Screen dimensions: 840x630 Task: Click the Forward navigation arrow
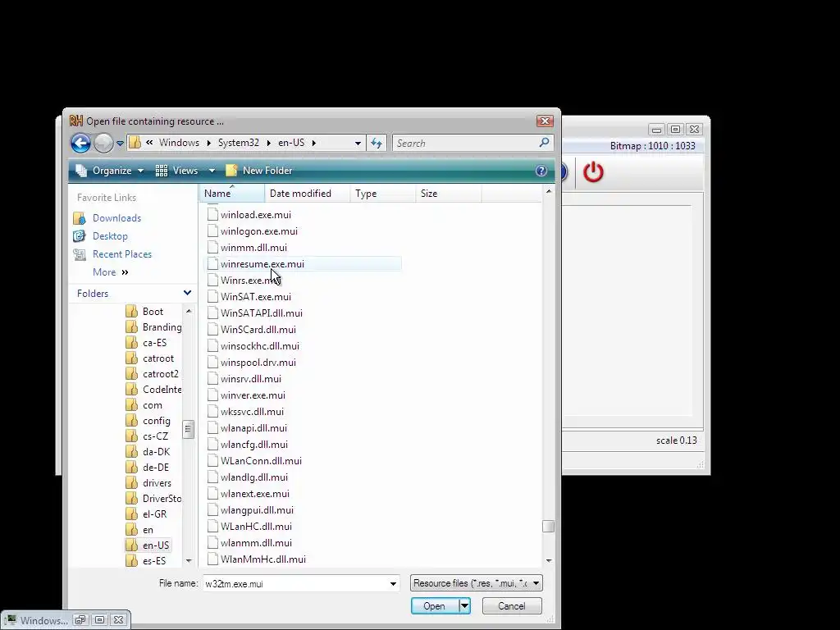(103, 143)
